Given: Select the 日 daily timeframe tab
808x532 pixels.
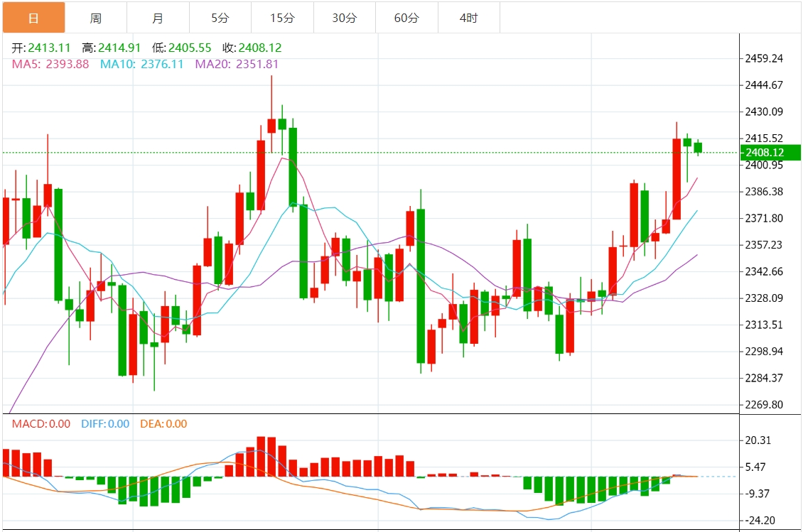Looking at the screenshot, I should (34, 18).
